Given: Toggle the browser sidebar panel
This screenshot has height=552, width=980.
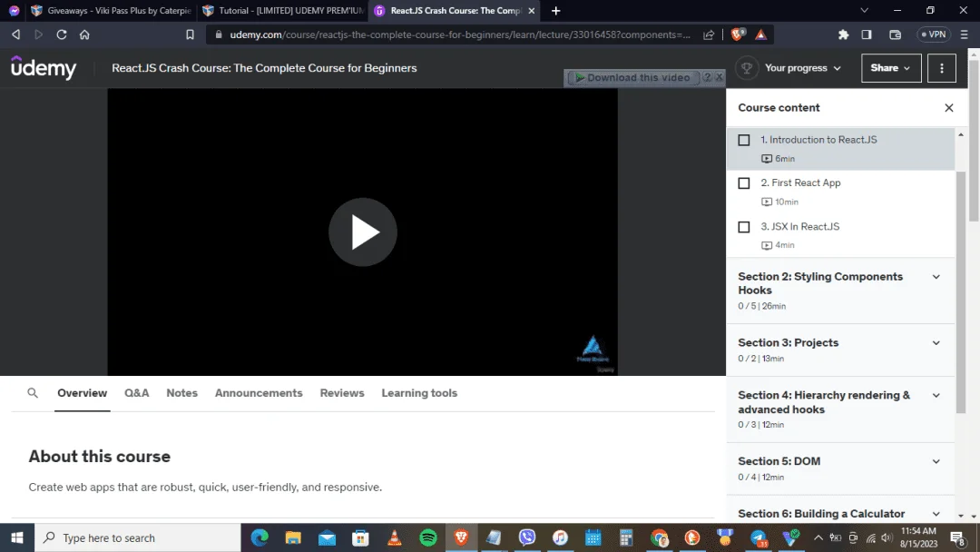Looking at the screenshot, I should (867, 34).
